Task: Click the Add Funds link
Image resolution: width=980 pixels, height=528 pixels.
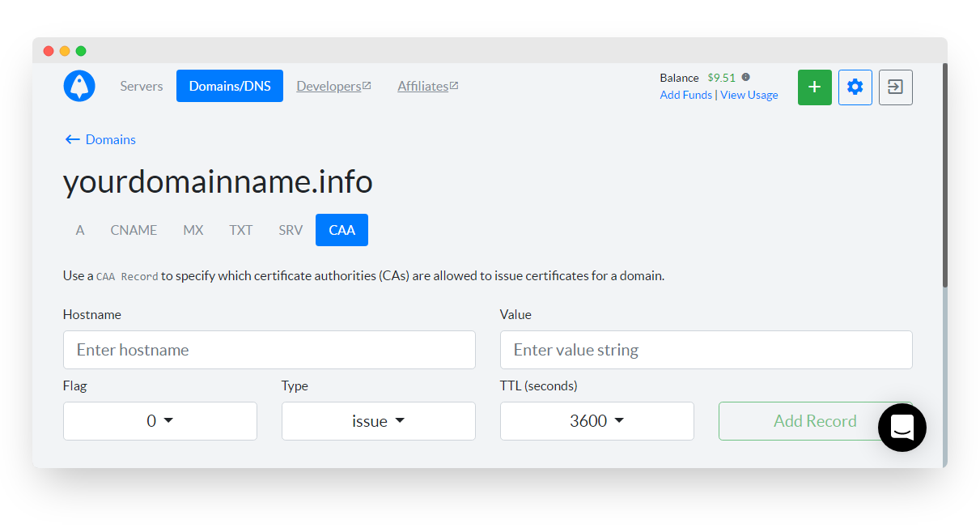Action: (686, 95)
